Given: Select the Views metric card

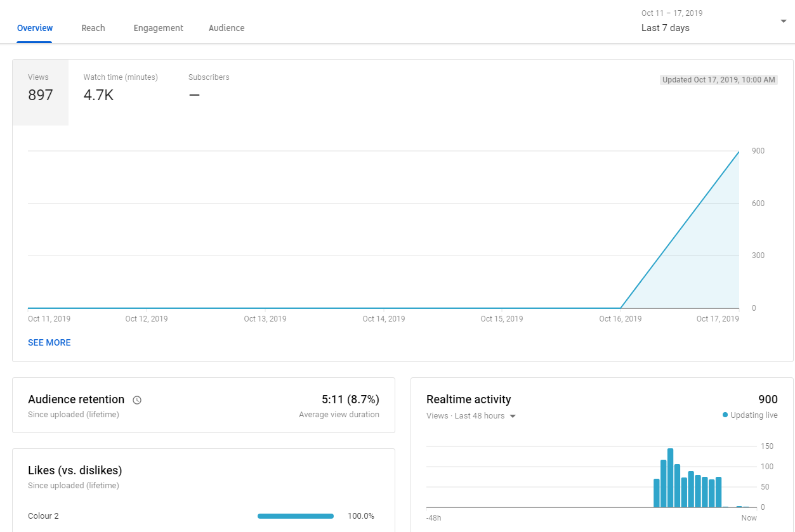Looking at the screenshot, I should click(41, 93).
